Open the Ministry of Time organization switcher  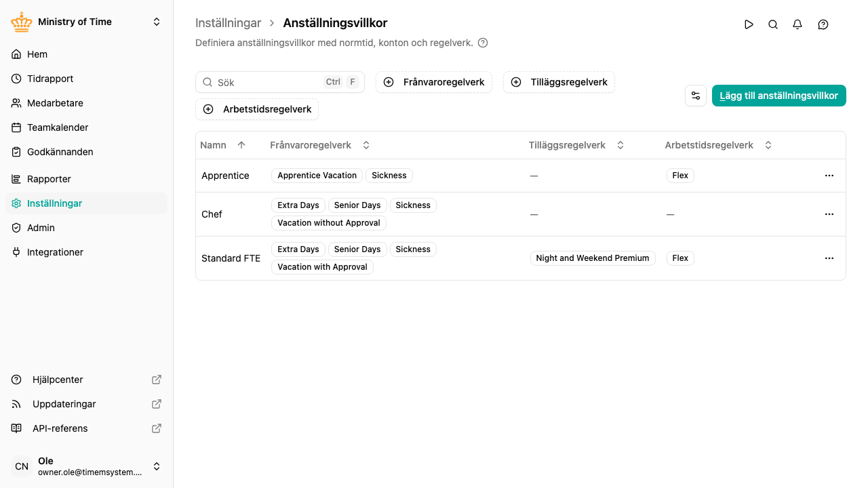coord(87,22)
